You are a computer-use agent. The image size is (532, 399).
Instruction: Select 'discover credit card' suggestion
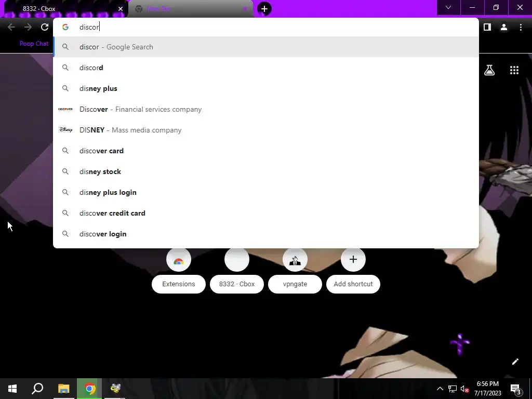pos(266,213)
